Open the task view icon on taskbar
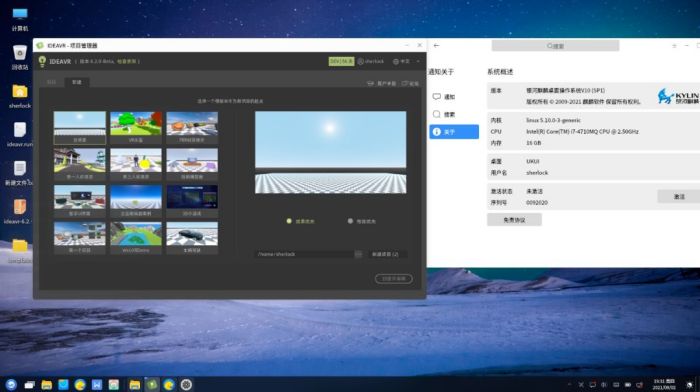700x392 pixels. tap(29, 384)
